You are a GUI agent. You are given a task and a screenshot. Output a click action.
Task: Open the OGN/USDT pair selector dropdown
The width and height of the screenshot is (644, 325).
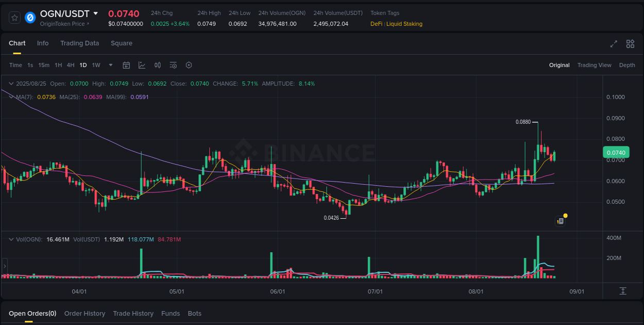click(x=97, y=13)
